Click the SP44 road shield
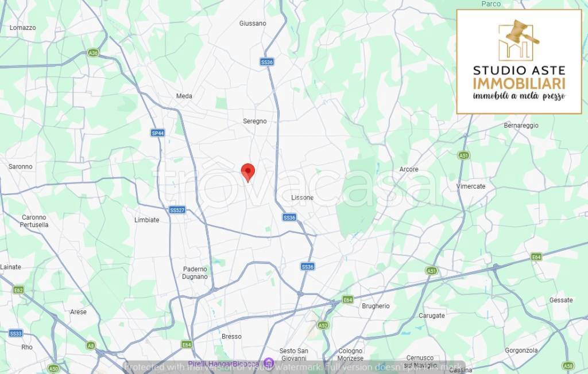Viewport: 588px width, 374px height. 157,133
